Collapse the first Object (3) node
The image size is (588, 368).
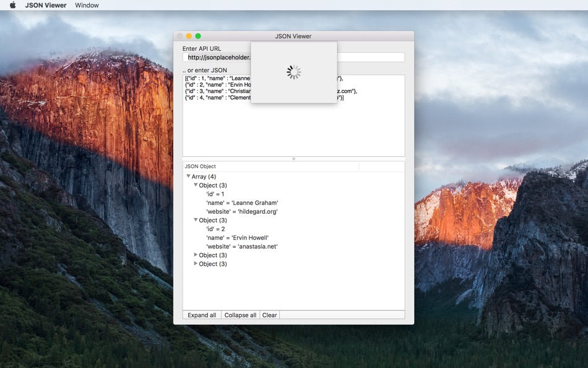196,185
